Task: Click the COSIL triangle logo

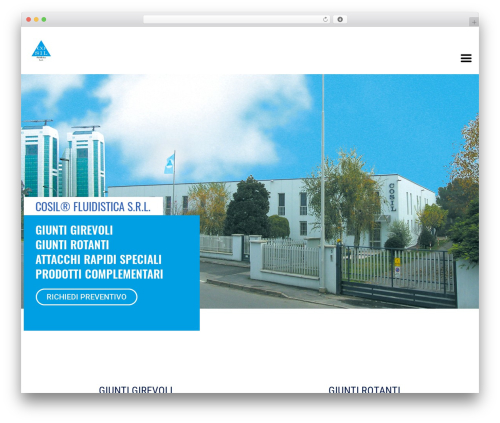Action: pos(41,51)
